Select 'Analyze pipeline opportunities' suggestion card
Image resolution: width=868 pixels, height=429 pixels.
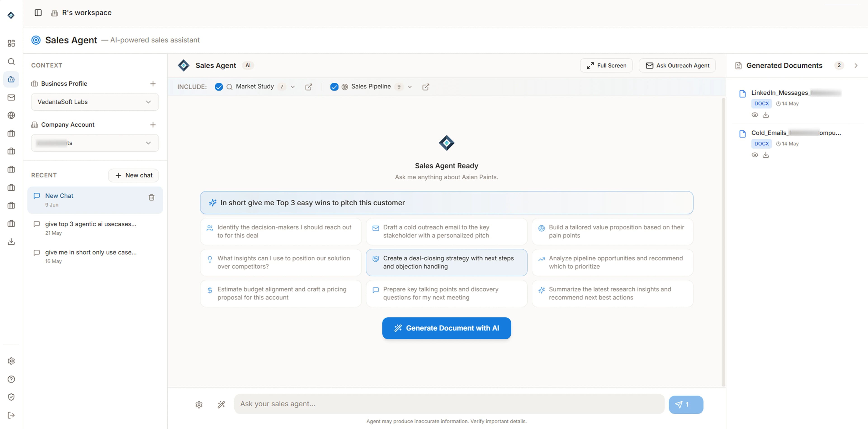(612, 262)
